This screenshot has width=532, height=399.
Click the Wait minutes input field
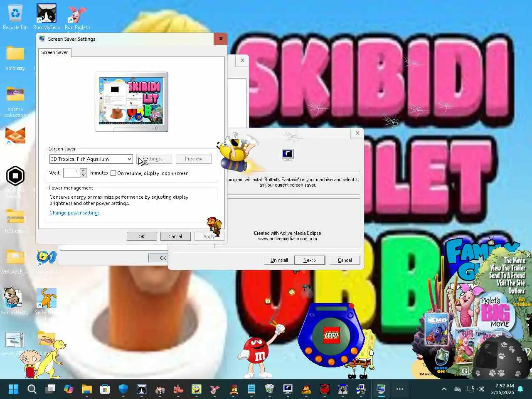point(71,173)
